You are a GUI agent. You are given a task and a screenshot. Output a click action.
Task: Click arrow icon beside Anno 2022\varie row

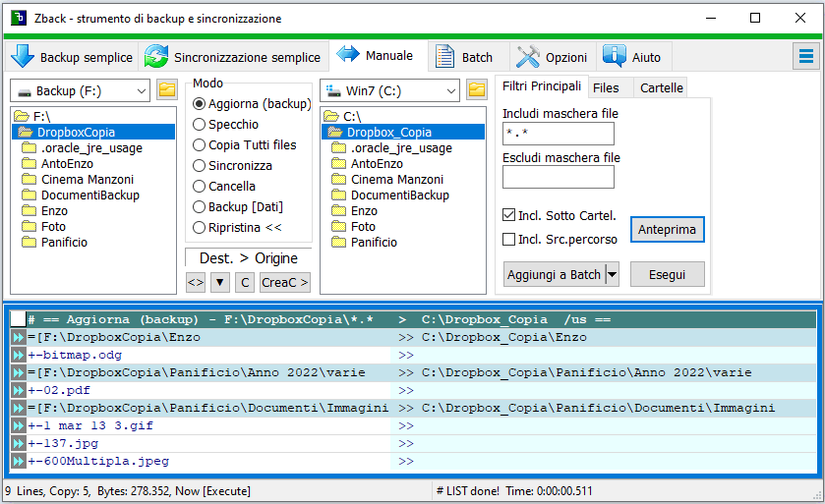tap(19, 372)
